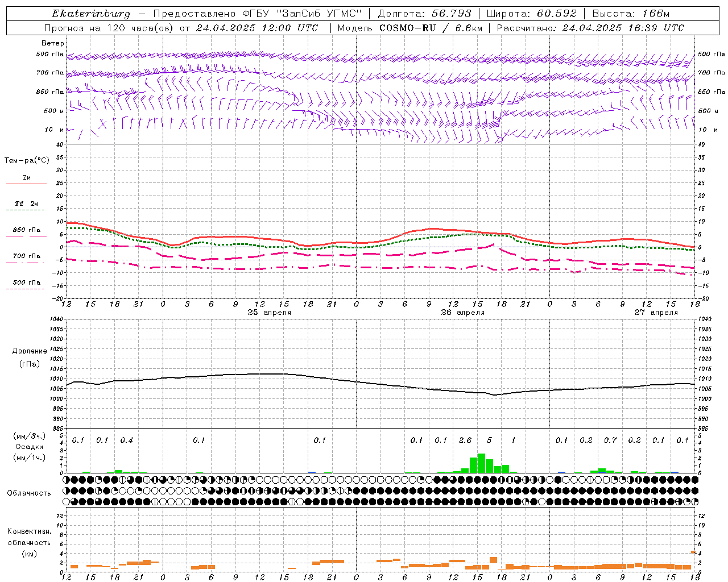The width and height of the screenshot is (728, 582).
Task: Select the '0.4' precipitation amount
Action: click(126, 440)
